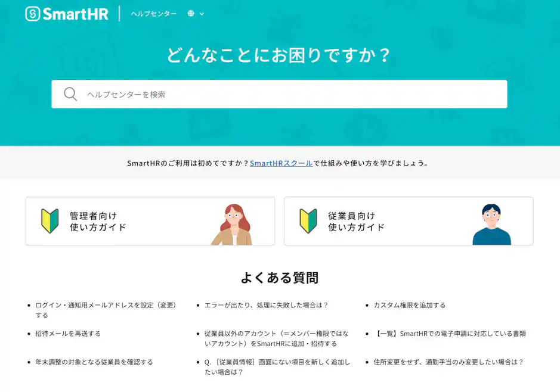
Task: Open 年末調整の対象となる従業員を確認する
Action: 94,362
